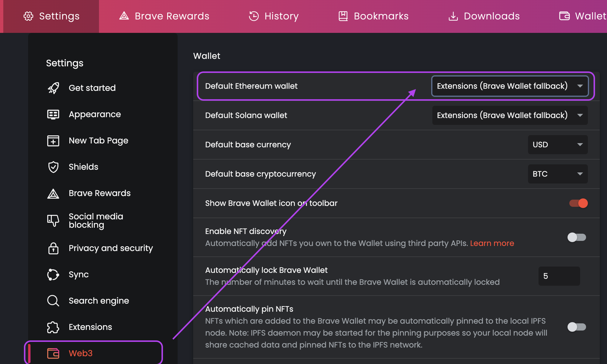Screen dimensions: 607x364
Task: Click the Appearance sidebar icon
Action: point(53,114)
